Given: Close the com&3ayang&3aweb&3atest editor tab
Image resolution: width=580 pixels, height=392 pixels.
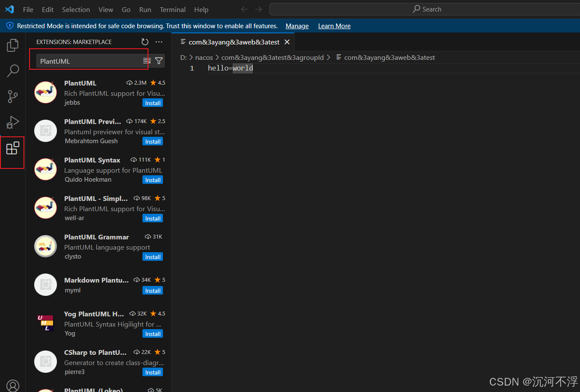Looking at the screenshot, I should tap(287, 42).
